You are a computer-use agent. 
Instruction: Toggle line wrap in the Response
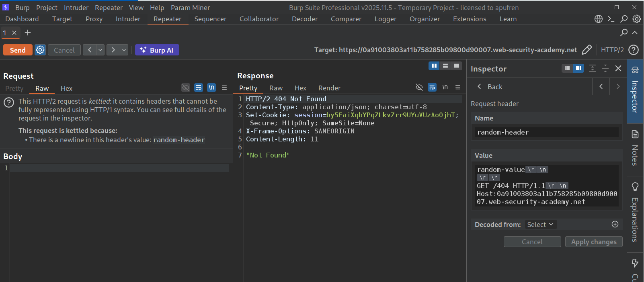[432, 87]
